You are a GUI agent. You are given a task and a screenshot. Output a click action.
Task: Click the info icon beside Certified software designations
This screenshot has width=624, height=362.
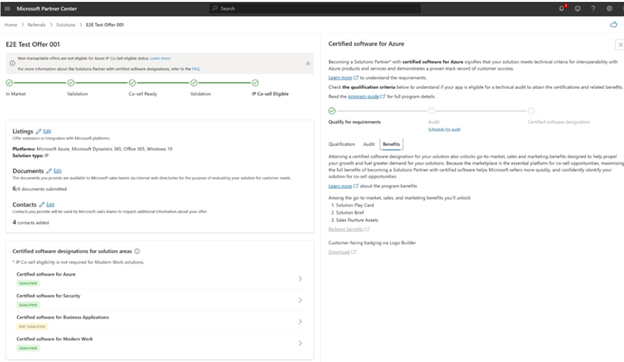[137, 251]
